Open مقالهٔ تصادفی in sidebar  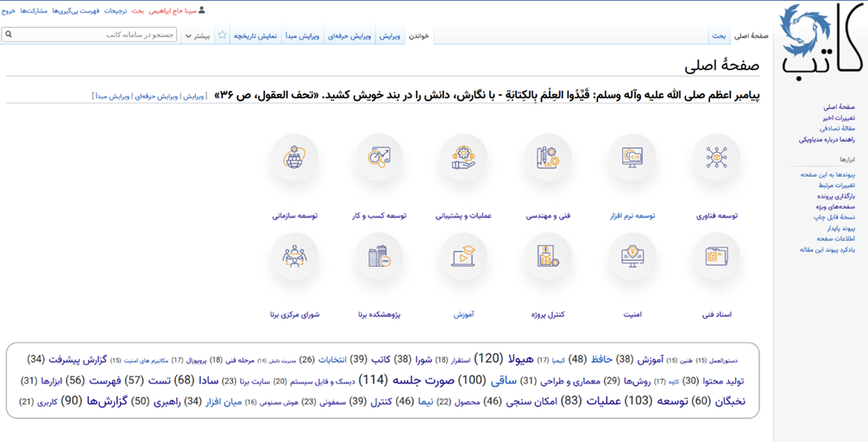pos(838,129)
